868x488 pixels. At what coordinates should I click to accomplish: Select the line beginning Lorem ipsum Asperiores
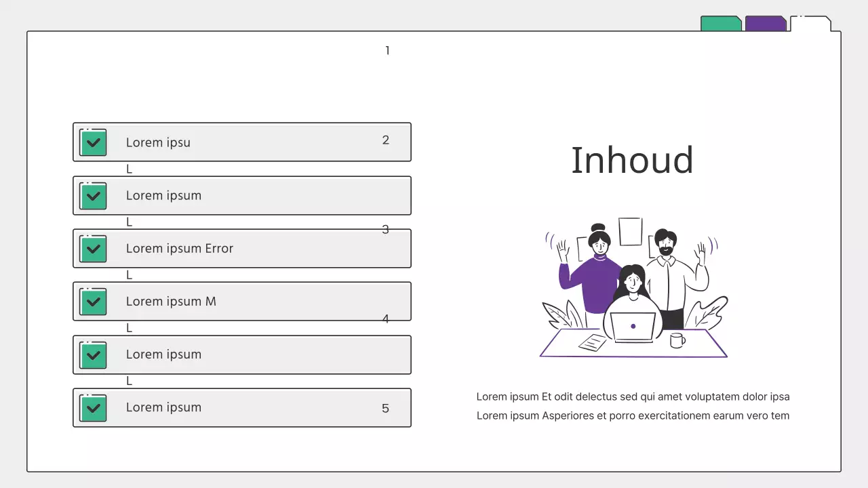[x=633, y=415]
